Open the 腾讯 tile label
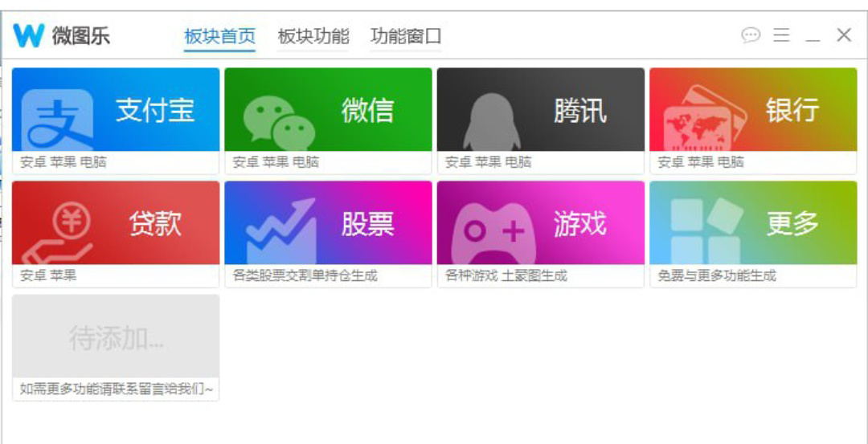The width and height of the screenshot is (868, 444). click(x=580, y=110)
